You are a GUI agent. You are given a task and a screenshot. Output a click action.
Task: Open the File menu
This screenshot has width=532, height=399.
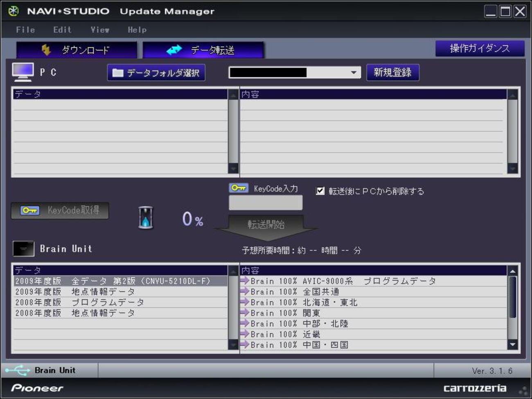pos(25,30)
